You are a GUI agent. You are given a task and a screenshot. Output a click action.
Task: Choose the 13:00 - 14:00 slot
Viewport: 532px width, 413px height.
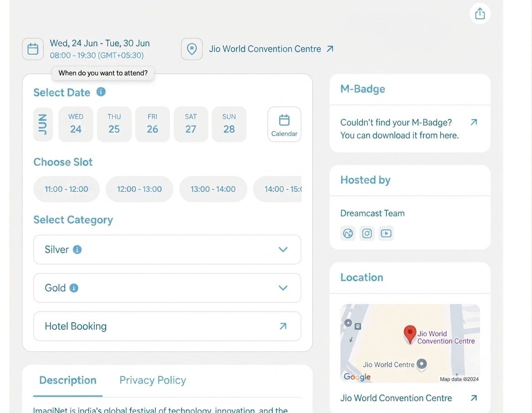tap(213, 189)
